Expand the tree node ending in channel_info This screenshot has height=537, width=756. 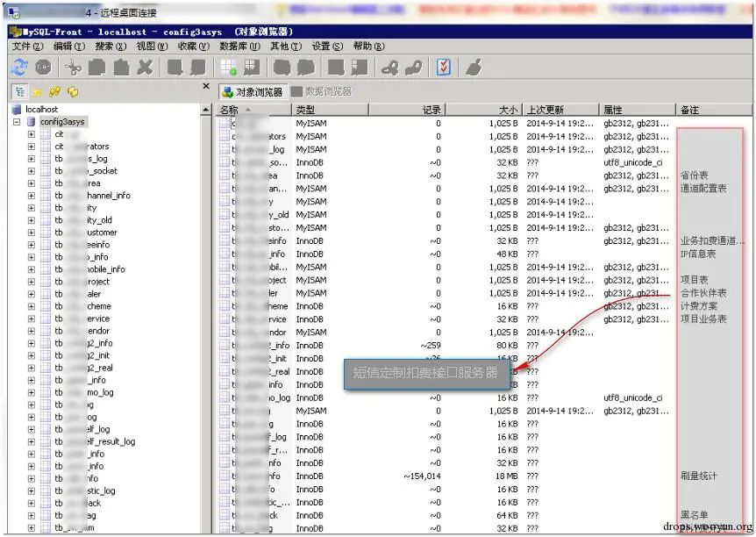click(x=32, y=196)
